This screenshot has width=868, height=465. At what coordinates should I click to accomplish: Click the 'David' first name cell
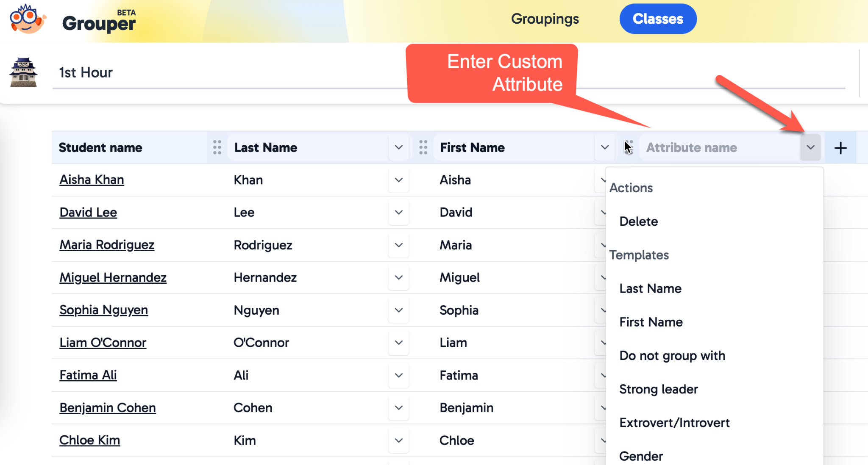(456, 213)
